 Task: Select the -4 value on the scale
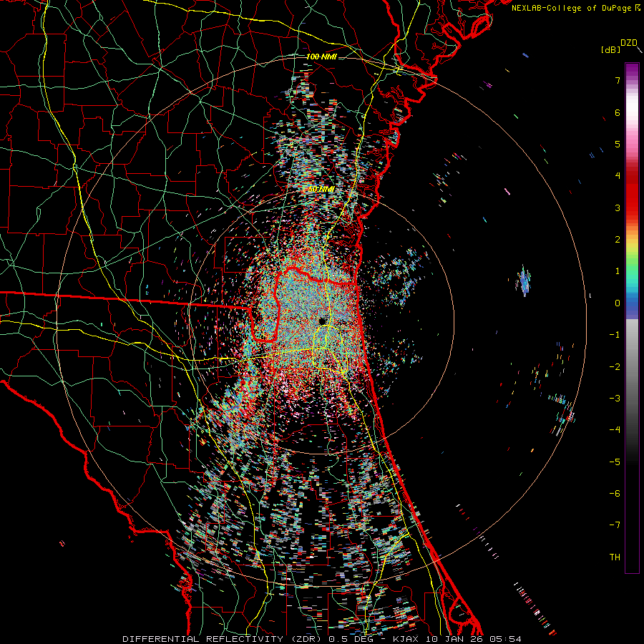pos(615,430)
